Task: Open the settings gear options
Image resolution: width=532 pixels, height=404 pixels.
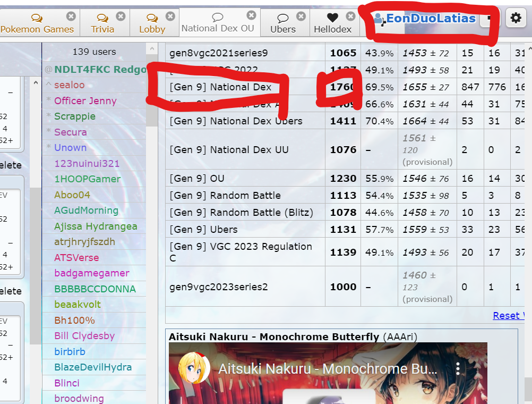Action: (516, 19)
